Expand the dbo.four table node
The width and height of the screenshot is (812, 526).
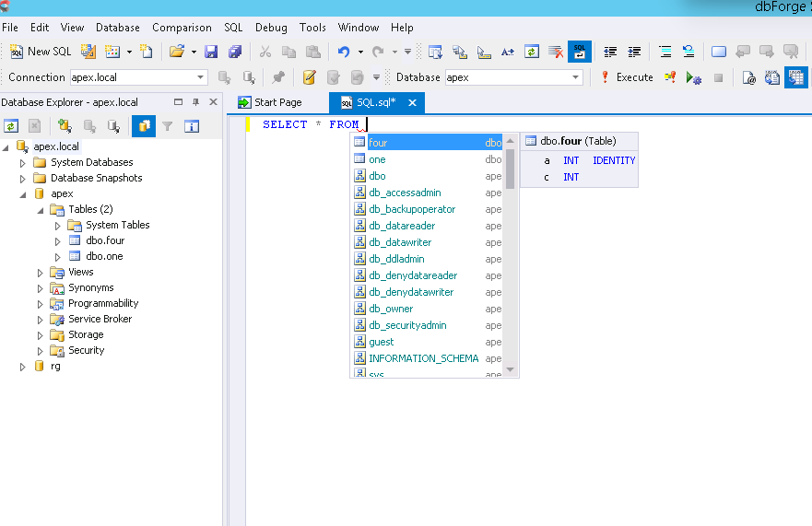pyautogui.click(x=57, y=241)
